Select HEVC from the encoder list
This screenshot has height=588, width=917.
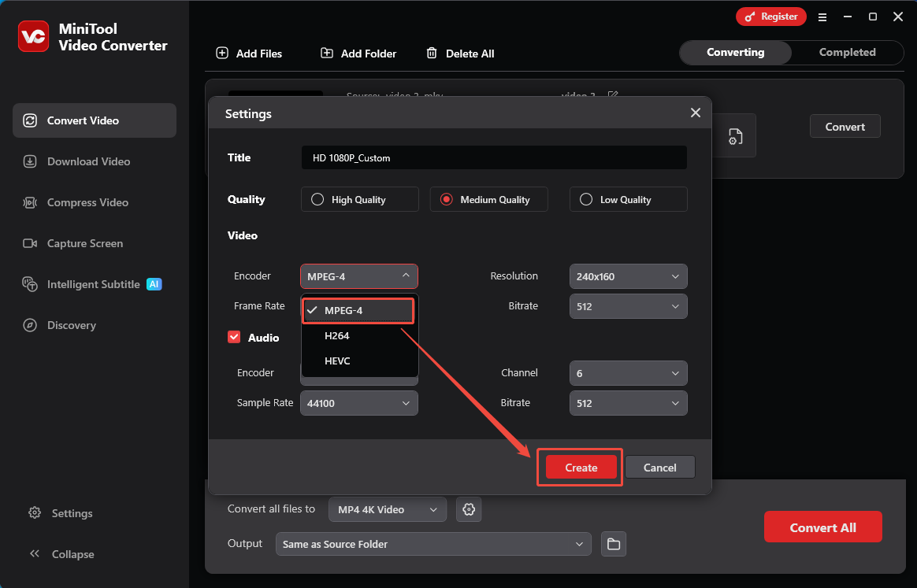click(337, 361)
